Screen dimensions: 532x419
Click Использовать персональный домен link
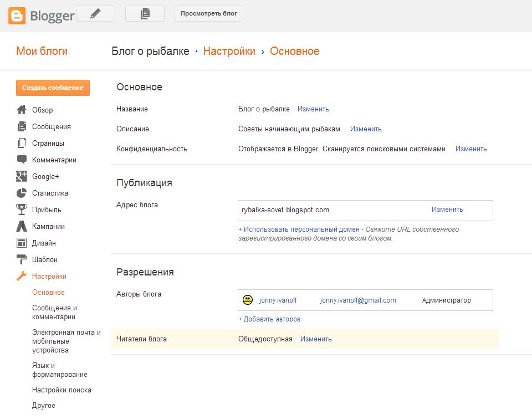pyautogui.click(x=299, y=229)
